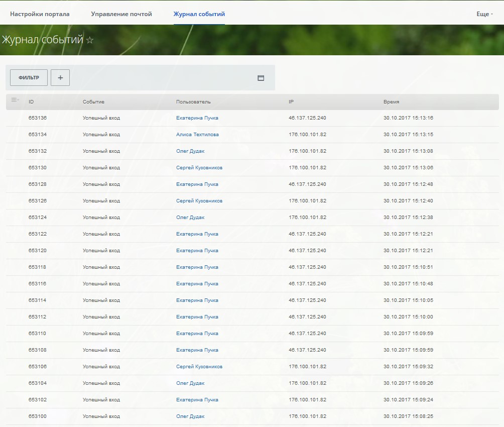Click timestamp 30.10.2017 15:08:25

coord(408,416)
